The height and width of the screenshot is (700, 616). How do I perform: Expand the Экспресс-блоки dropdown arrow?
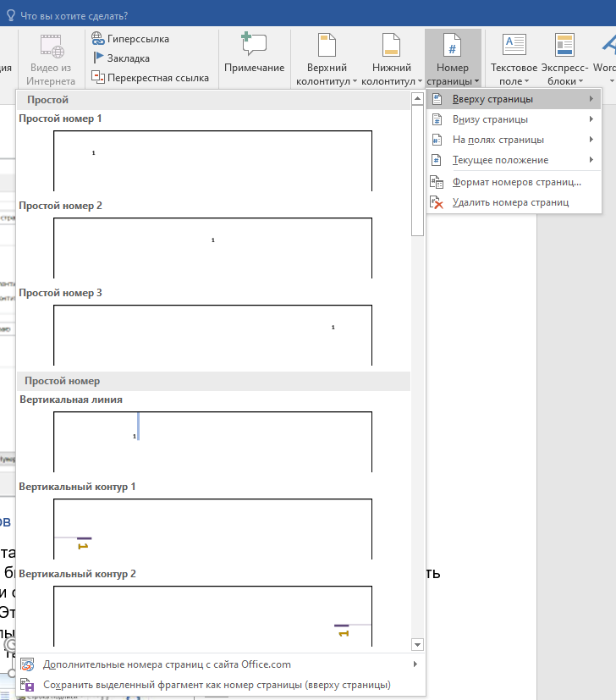tap(580, 81)
